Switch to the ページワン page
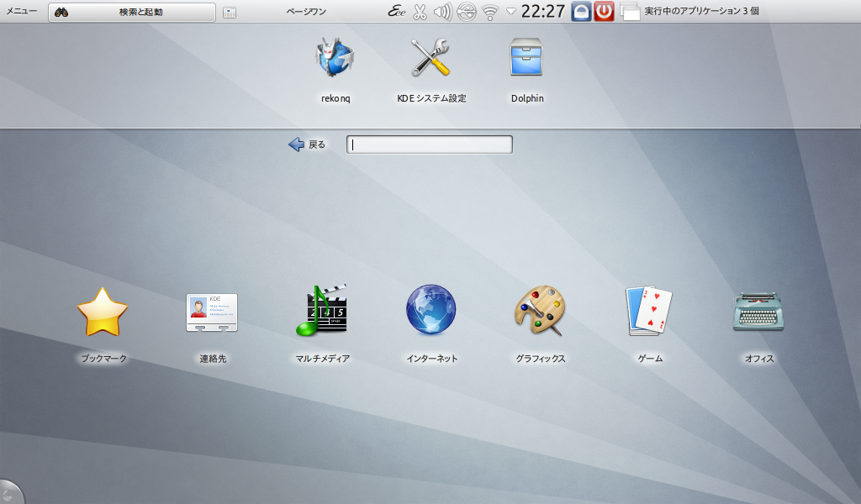The width and height of the screenshot is (861, 504). 306,12
